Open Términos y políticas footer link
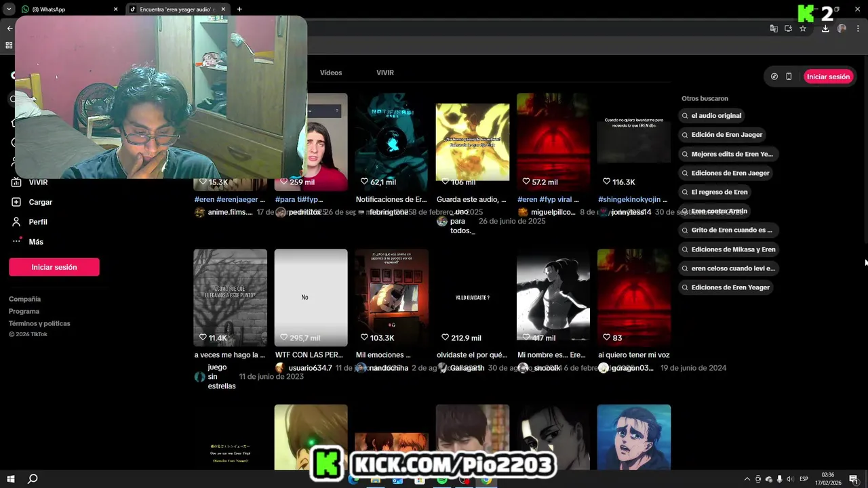The width and height of the screenshot is (868, 488). pyautogui.click(x=39, y=323)
